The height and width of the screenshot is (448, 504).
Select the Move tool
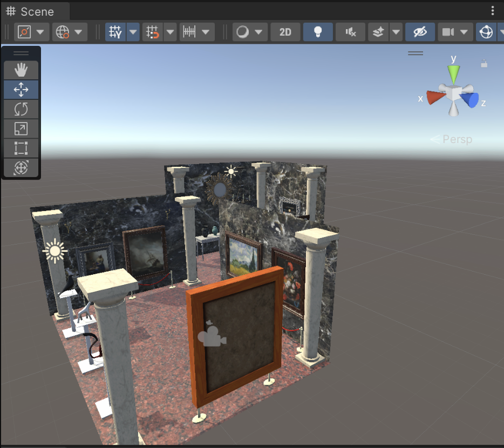point(21,90)
